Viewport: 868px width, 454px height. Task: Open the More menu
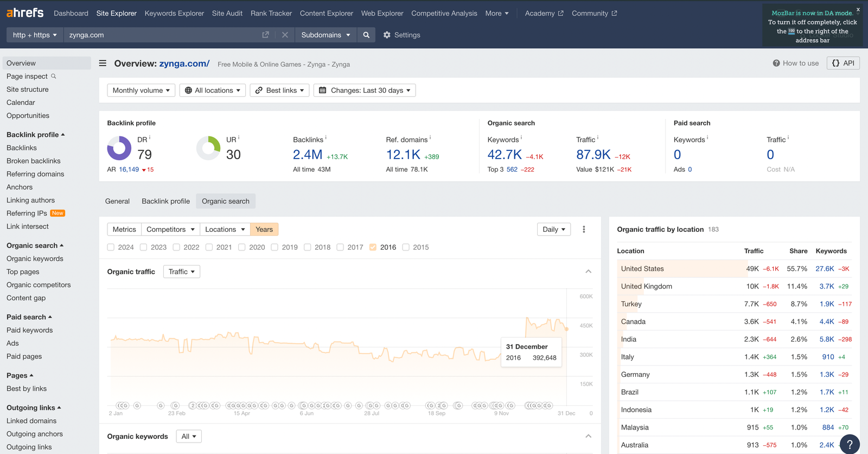497,13
